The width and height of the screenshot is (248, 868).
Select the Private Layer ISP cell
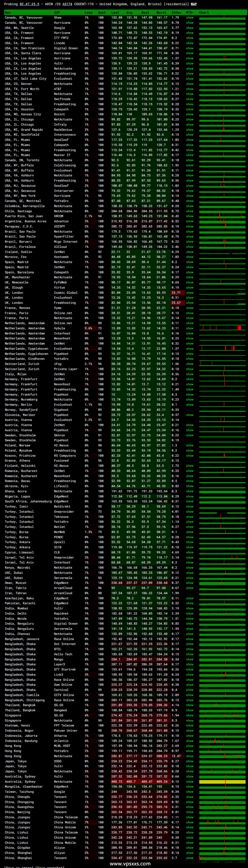[x=66, y=369]
